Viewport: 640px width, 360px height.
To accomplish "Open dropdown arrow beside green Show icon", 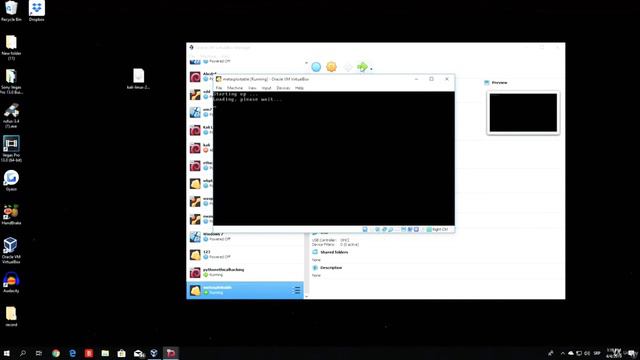I will [371, 69].
